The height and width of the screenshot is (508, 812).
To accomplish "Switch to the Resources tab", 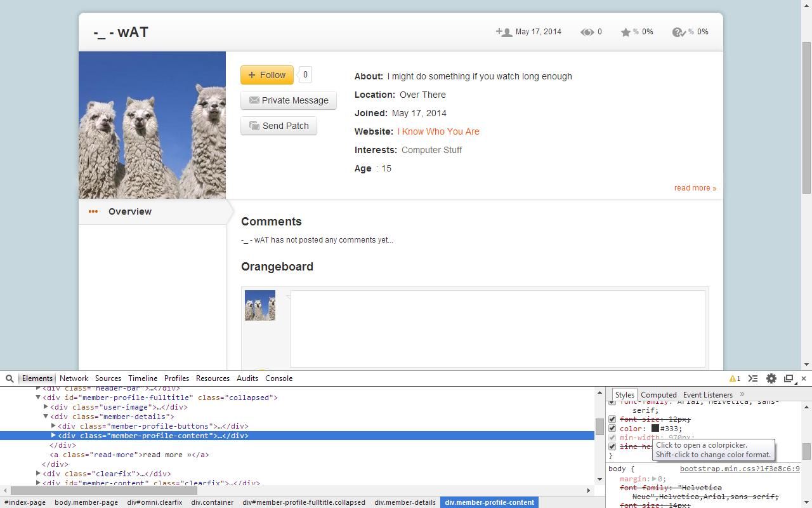I will [x=213, y=378].
